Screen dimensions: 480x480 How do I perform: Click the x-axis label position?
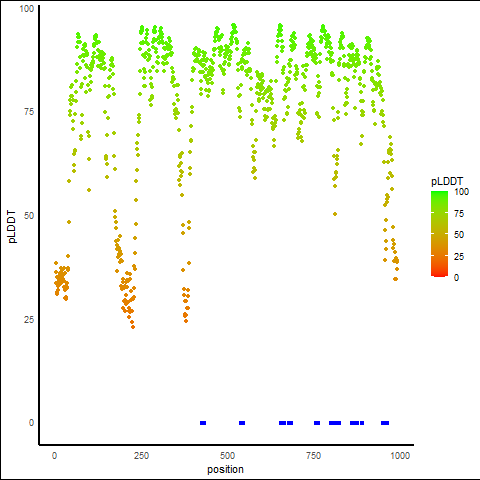click(x=225, y=469)
